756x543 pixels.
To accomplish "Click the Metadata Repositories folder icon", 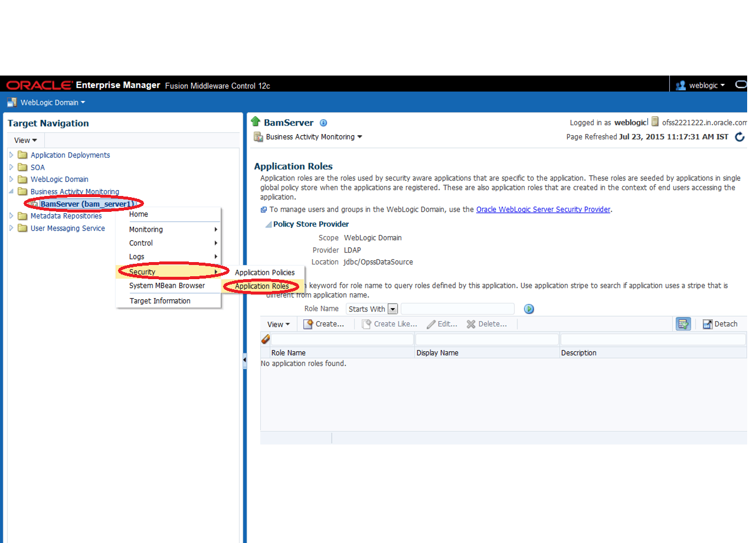I will [23, 216].
